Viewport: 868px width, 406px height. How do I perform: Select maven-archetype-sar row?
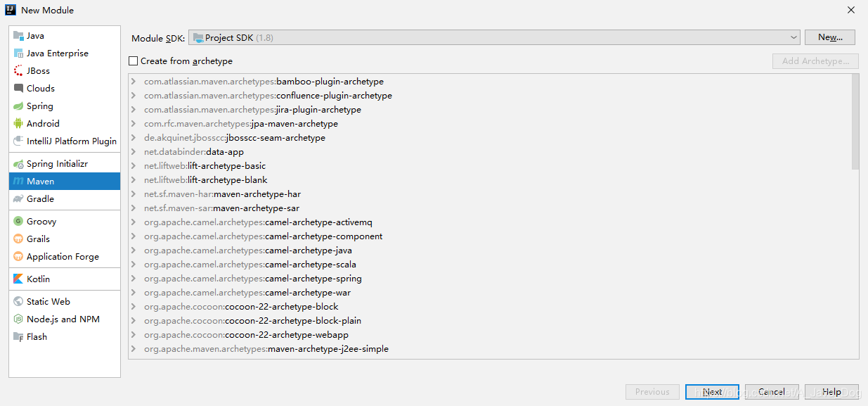pyautogui.click(x=489, y=208)
